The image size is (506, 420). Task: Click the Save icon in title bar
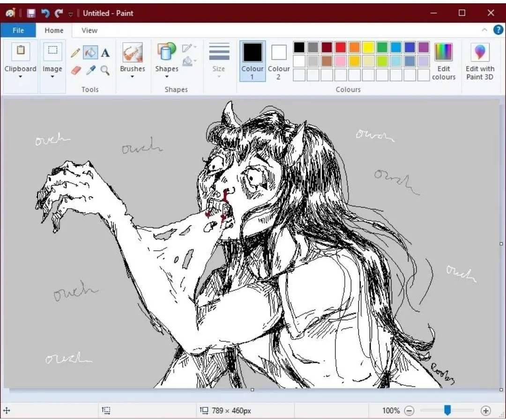pyautogui.click(x=31, y=13)
